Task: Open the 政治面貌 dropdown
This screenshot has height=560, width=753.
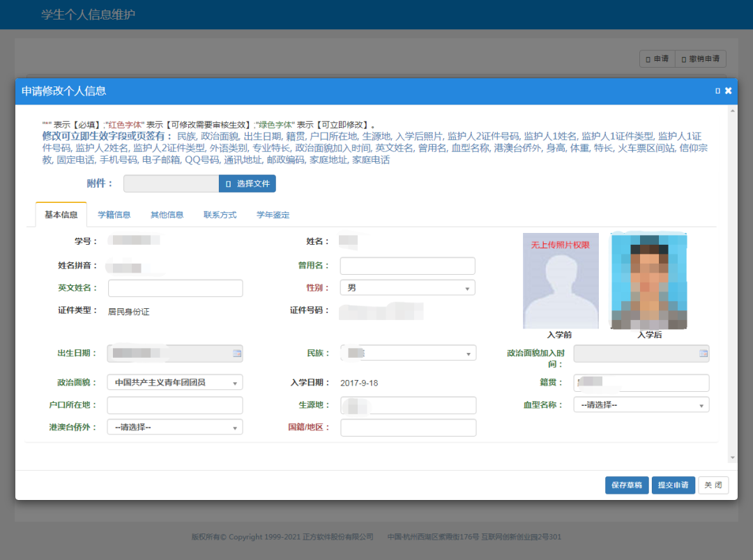Action: point(174,383)
